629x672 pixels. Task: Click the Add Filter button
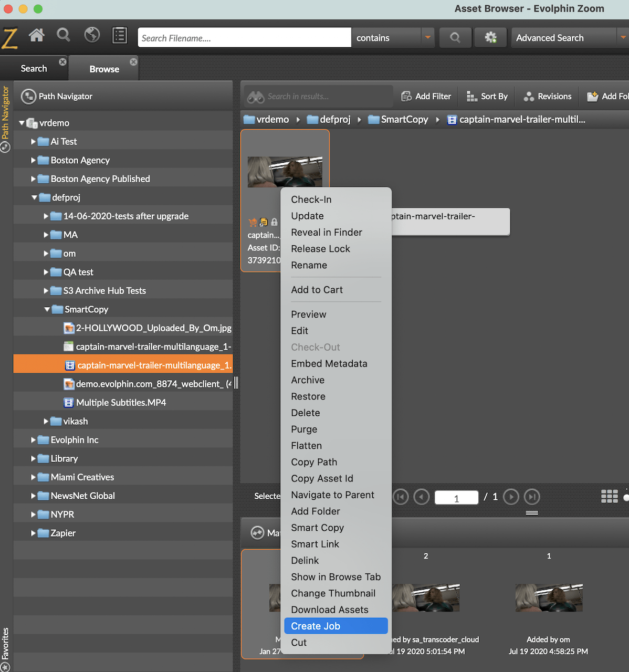(426, 97)
